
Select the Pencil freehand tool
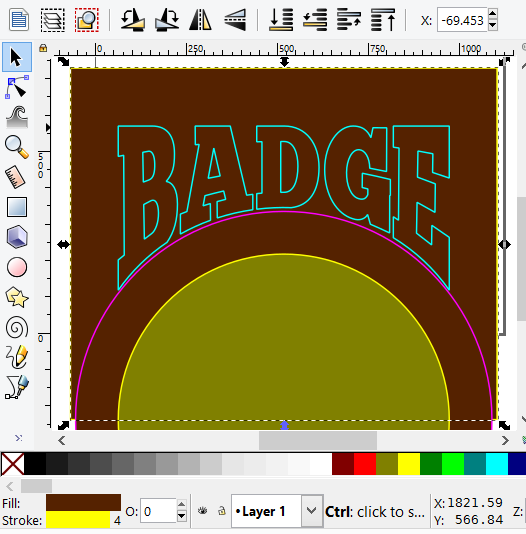(x=17, y=357)
